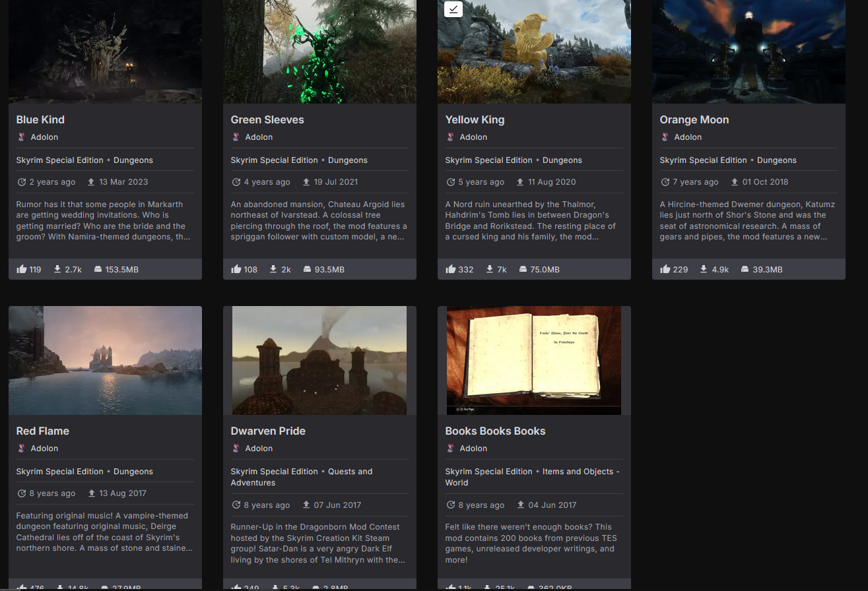Click '11 Aug 2020' upload date text
Screen dimensions: 868x591
point(552,182)
